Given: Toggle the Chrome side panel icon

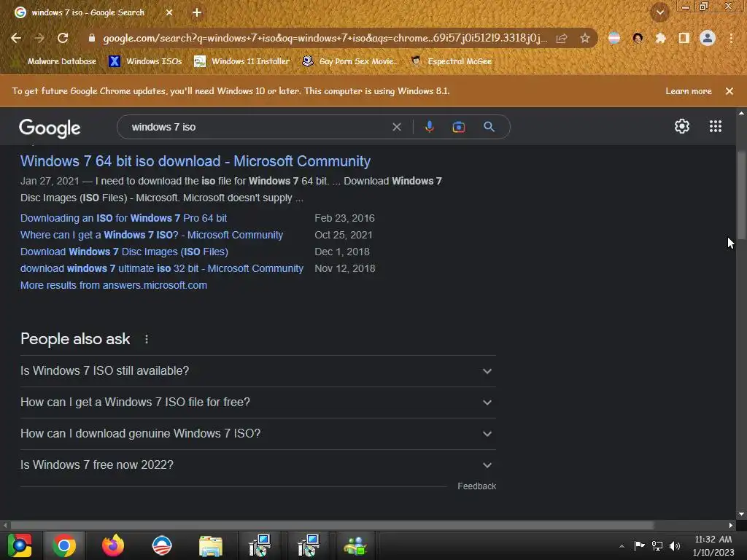Looking at the screenshot, I should click(x=684, y=38).
